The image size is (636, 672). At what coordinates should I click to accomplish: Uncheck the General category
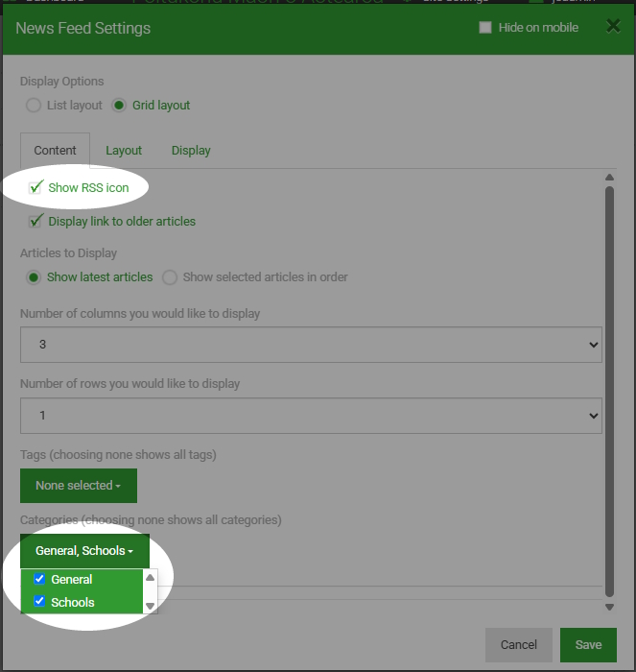coord(39,579)
